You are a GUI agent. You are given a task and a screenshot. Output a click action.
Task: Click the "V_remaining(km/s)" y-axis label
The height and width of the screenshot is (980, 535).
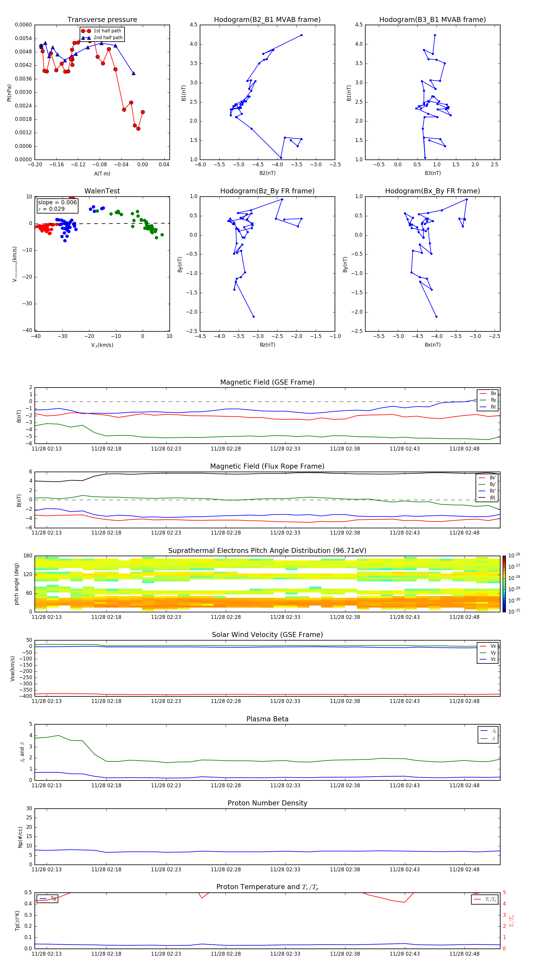tap(15, 264)
